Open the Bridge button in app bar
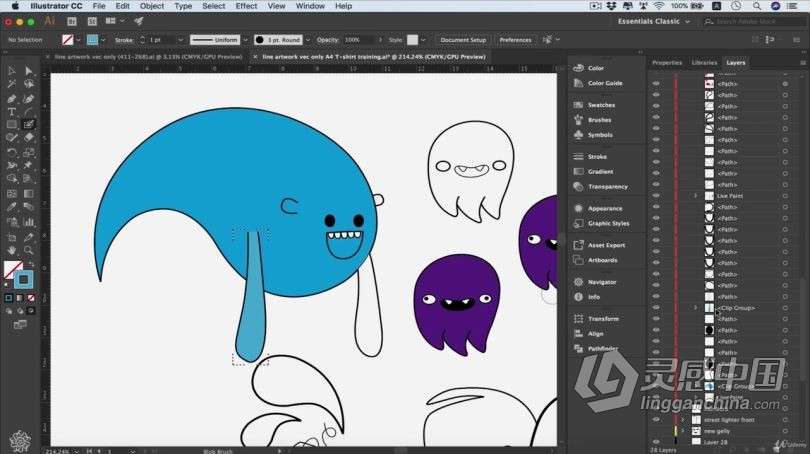The width and height of the screenshot is (810, 454). [x=72, y=21]
